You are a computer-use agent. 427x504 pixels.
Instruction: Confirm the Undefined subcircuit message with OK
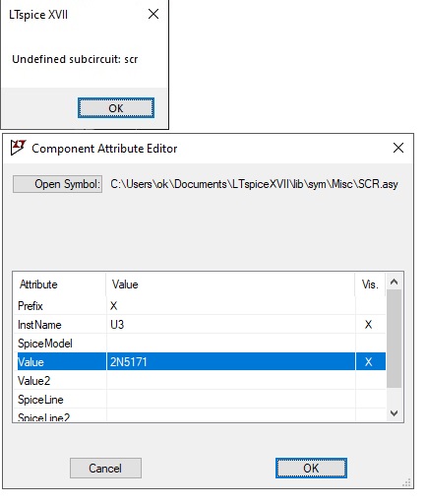tap(116, 108)
